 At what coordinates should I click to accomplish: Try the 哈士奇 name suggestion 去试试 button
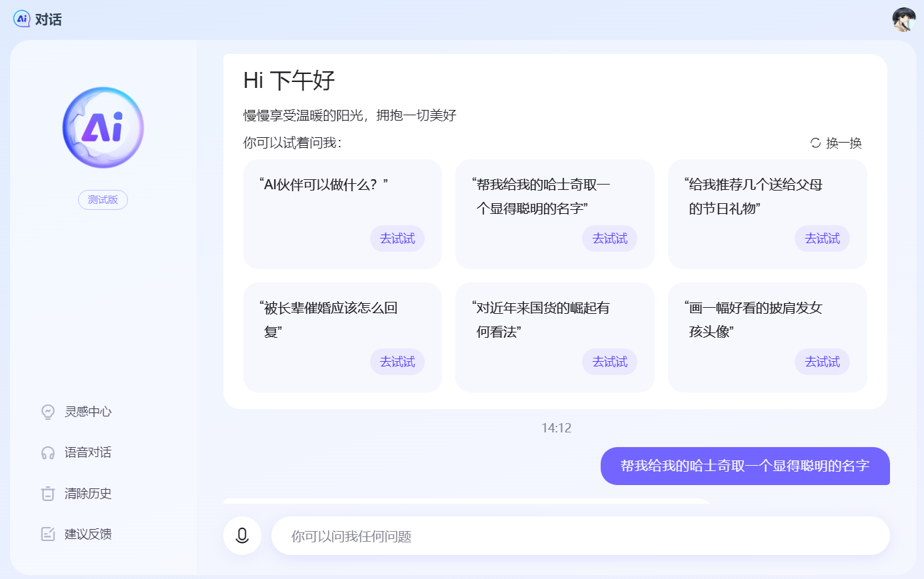(x=609, y=239)
